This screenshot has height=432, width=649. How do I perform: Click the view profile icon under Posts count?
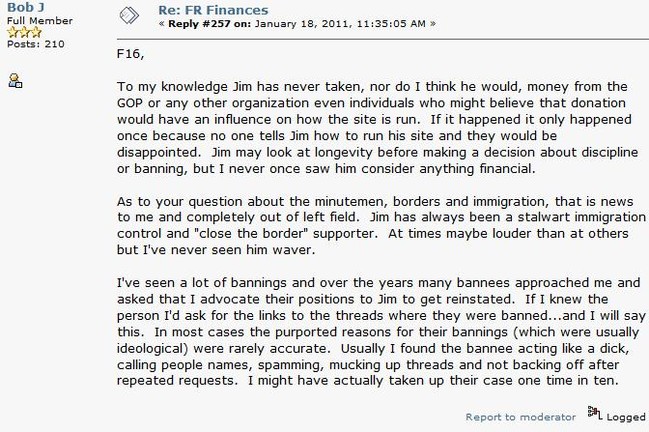pyautogui.click(x=15, y=81)
